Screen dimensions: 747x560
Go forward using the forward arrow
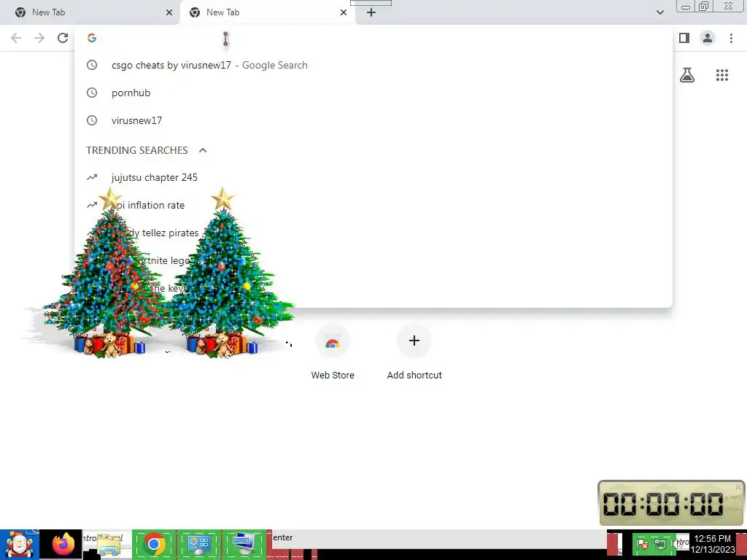(x=39, y=38)
